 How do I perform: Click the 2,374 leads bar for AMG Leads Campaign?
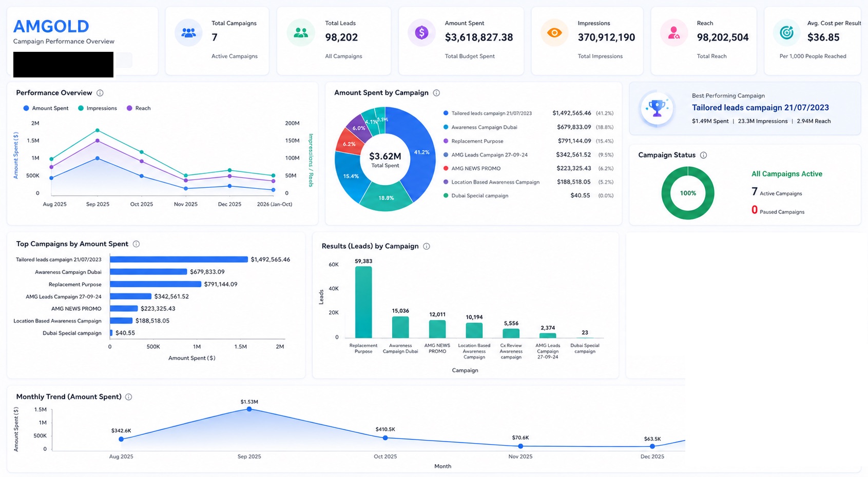548,336
